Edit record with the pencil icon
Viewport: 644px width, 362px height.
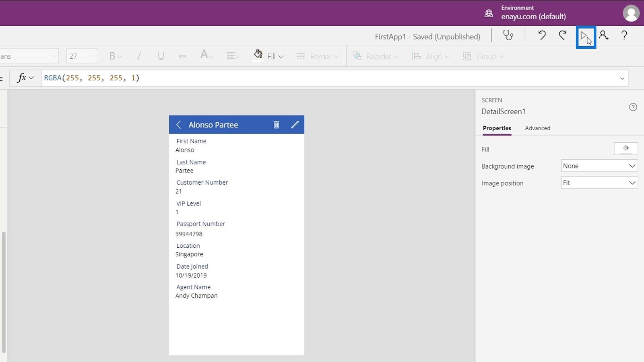click(x=295, y=125)
